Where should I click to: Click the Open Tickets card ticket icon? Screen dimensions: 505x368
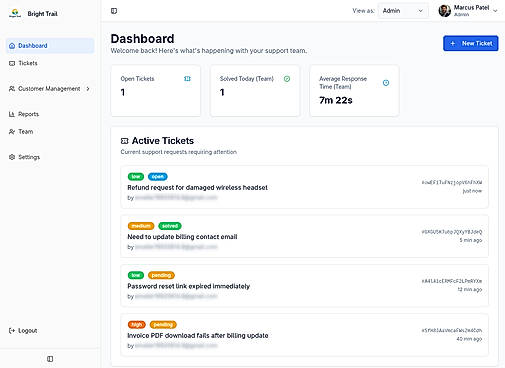tap(187, 79)
